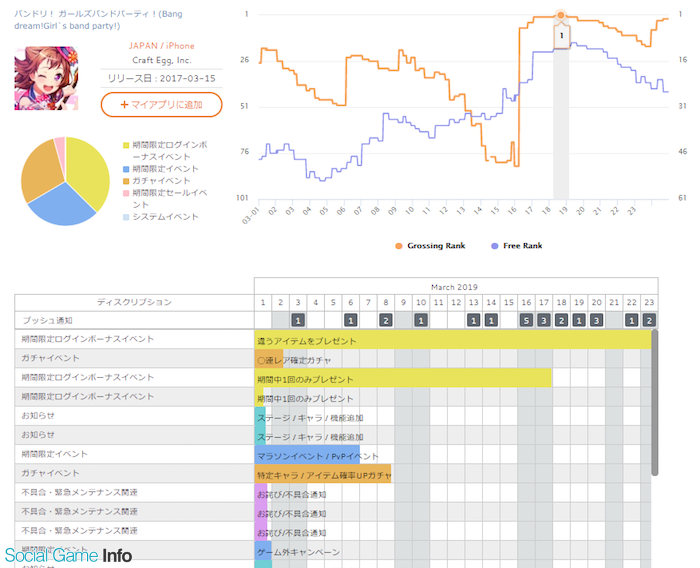Select the 違うアイテムをプレゼント event bar

coord(453,340)
